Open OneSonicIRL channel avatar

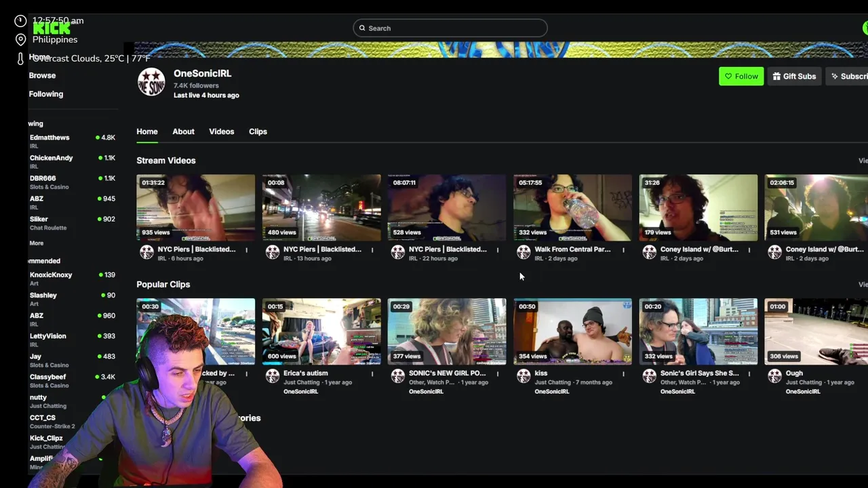pyautogui.click(x=151, y=82)
